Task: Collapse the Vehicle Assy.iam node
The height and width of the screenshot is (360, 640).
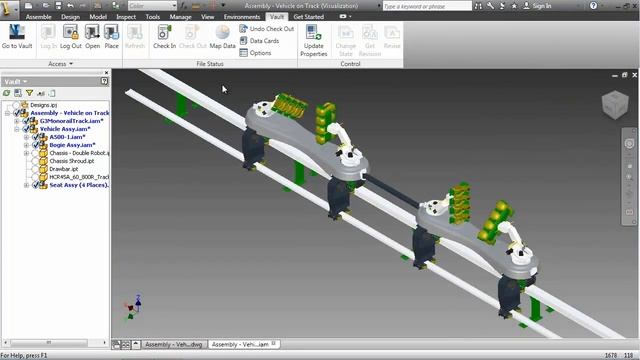Action: 17,129
